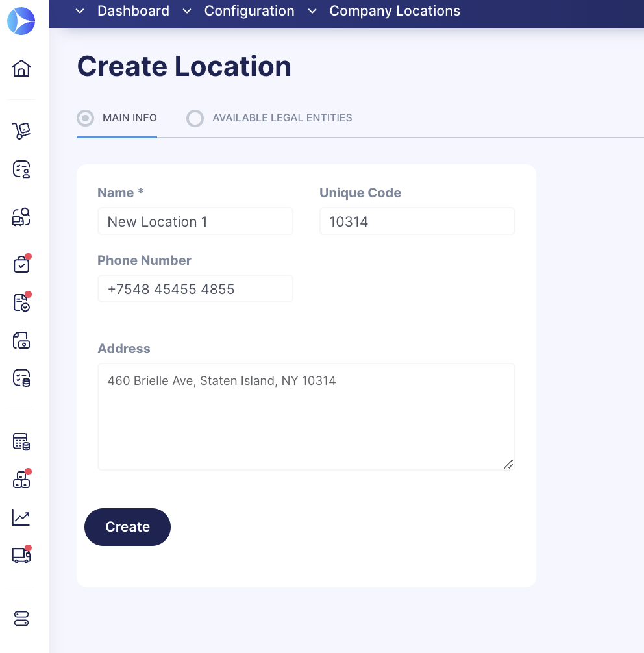
Task: Open the tasks bag icon with red notification dot
Action: point(21,264)
